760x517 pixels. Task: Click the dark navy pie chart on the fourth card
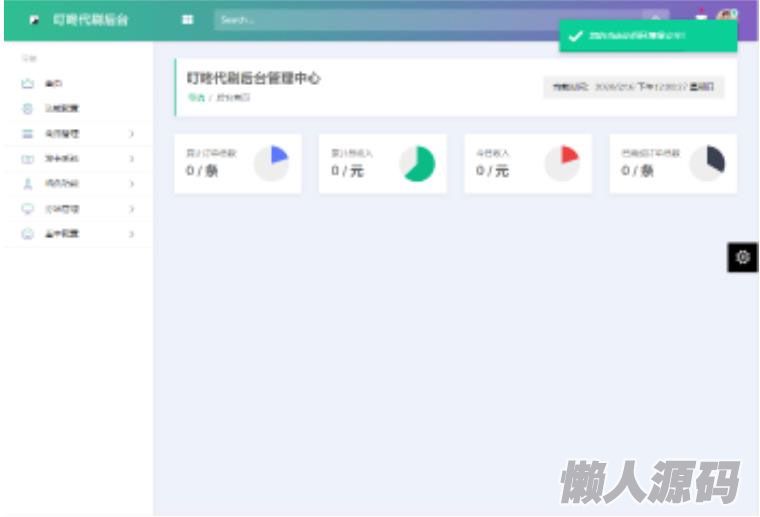tap(707, 164)
